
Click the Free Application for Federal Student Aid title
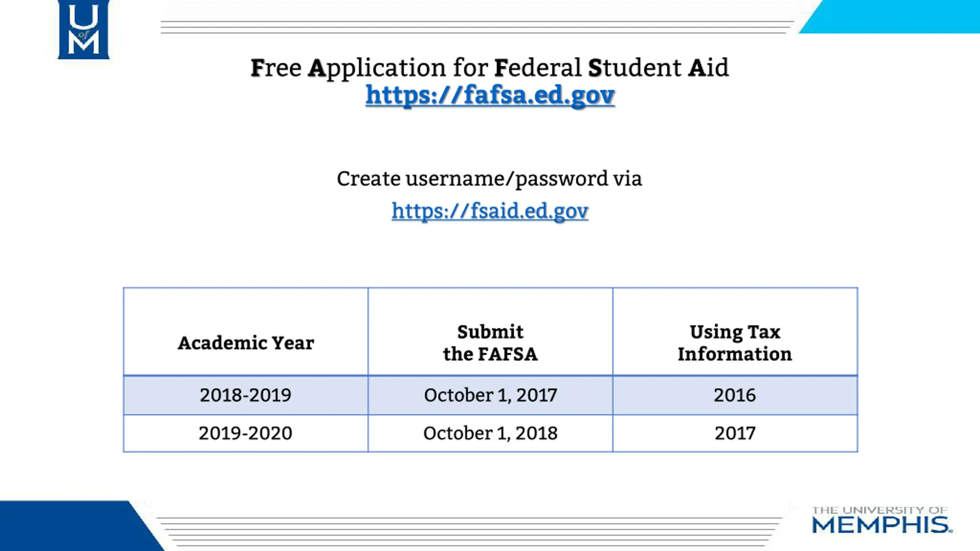coord(490,68)
